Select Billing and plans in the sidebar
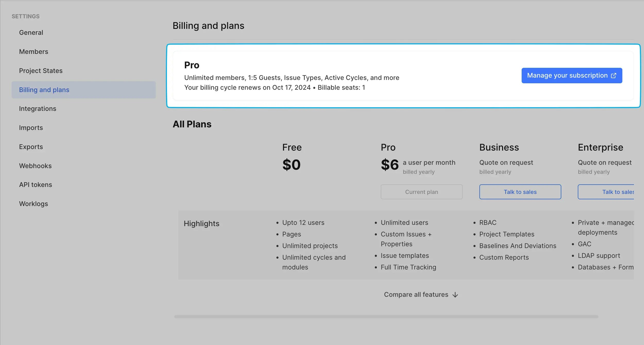The height and width of the screenshot is (345, 644). 44,90
